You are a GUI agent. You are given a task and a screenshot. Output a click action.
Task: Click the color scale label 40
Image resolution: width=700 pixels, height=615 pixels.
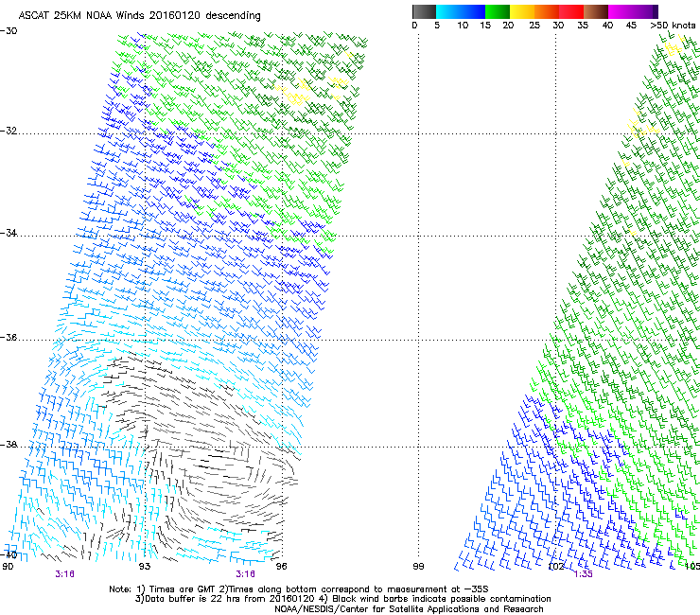click(607, 26)
